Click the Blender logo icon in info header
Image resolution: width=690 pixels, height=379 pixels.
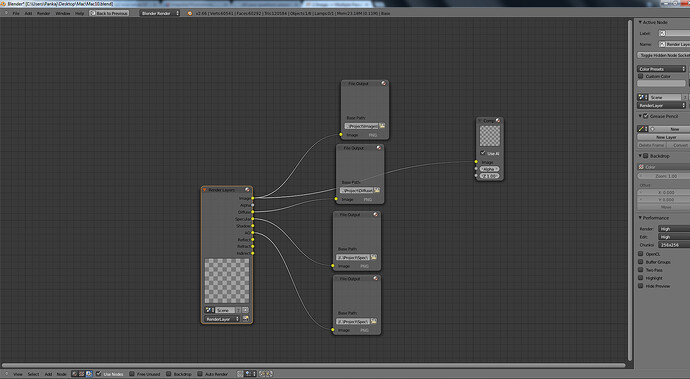click(190, 13)
